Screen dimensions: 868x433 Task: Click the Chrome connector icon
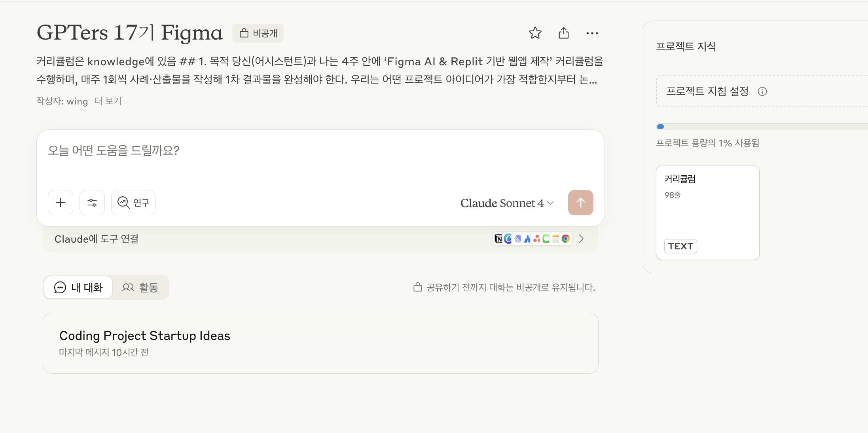tap(566, 239)
